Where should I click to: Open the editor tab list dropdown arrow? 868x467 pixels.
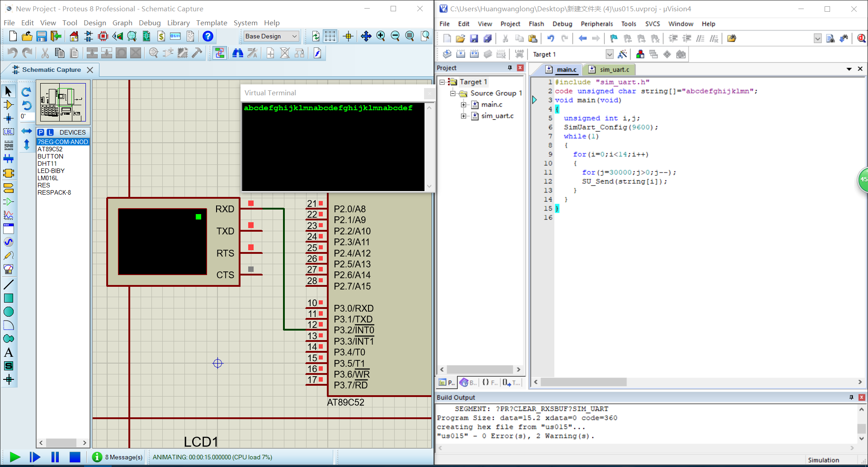(849, 69)
